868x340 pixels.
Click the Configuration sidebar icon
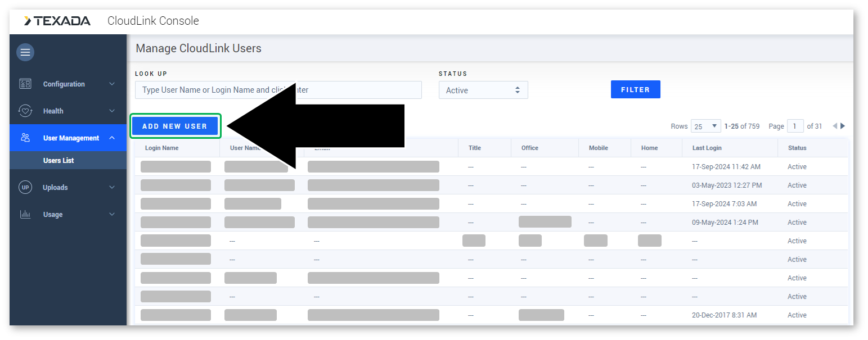[x=25, y=84]
